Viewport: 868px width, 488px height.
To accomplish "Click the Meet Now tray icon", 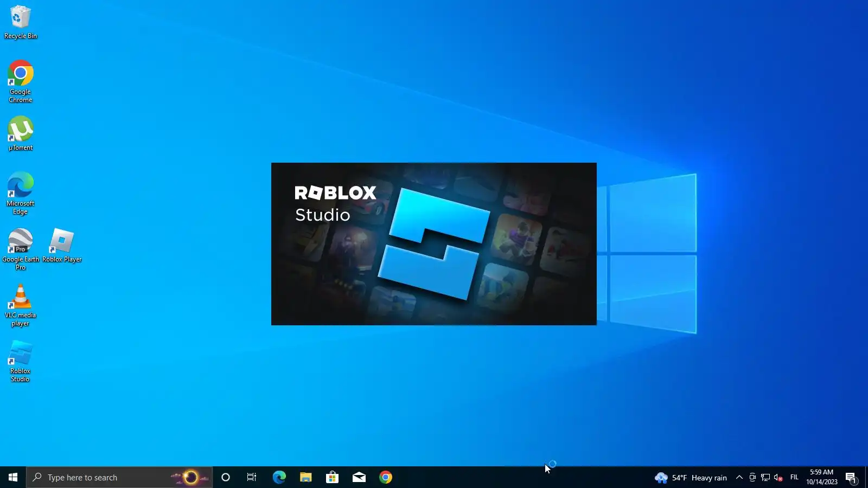I will pos(752,478).
